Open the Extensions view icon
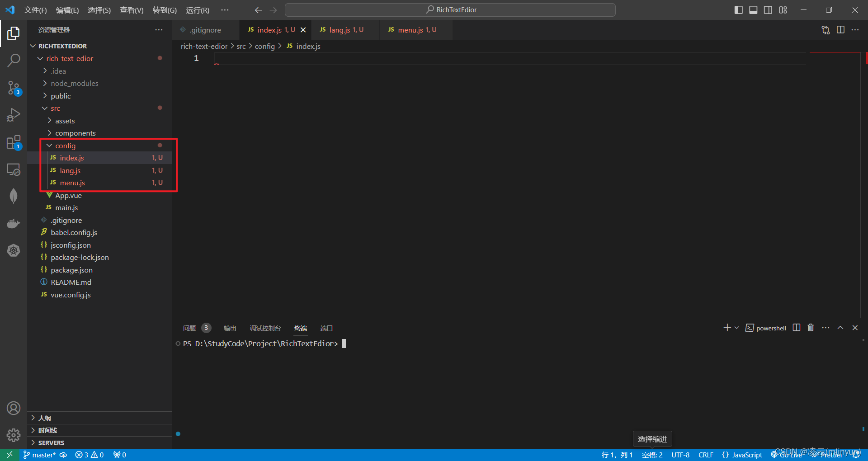The height and width of the screenshot is (461, 868). 14,142
